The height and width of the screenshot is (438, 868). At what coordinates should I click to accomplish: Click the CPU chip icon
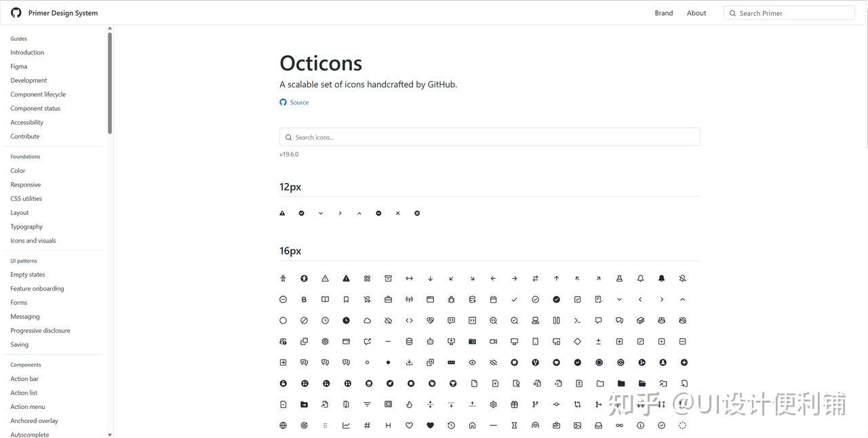pyautogui.click(x=325, y=342)
